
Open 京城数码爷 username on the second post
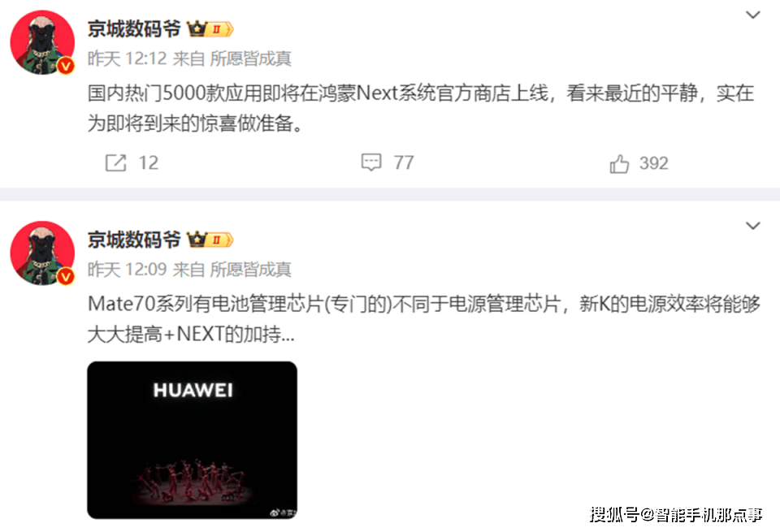(x=134, y=240)
